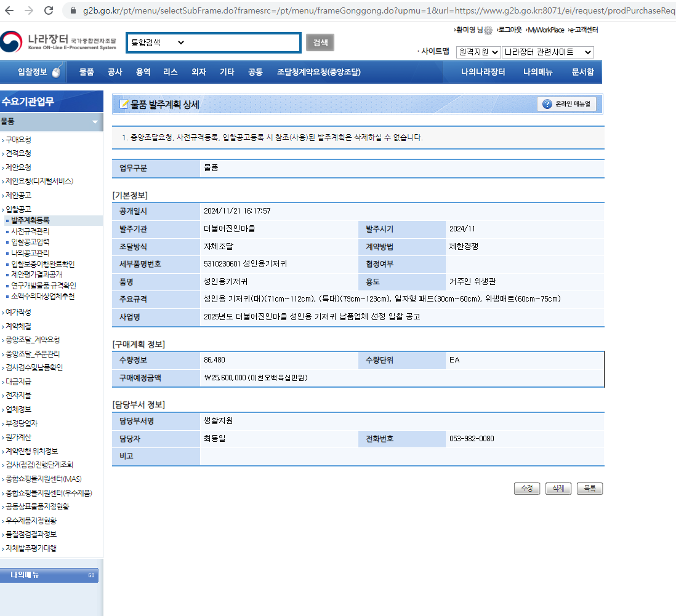Select 입찰보증이행완료확인 in sidebar
The image size is (676, 616).
42,264
